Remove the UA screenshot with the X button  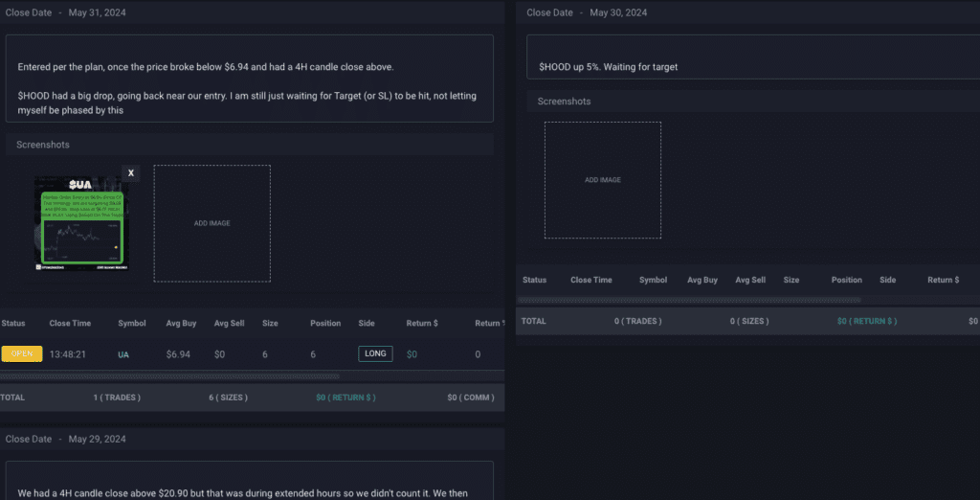[x=131, y=173]
